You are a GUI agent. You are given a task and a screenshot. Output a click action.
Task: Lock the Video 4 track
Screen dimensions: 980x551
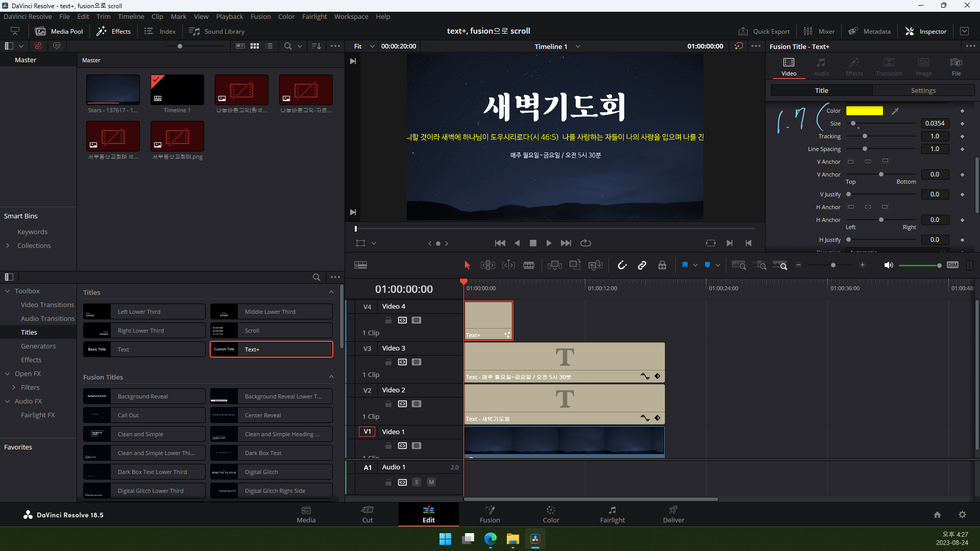point(388,320)
